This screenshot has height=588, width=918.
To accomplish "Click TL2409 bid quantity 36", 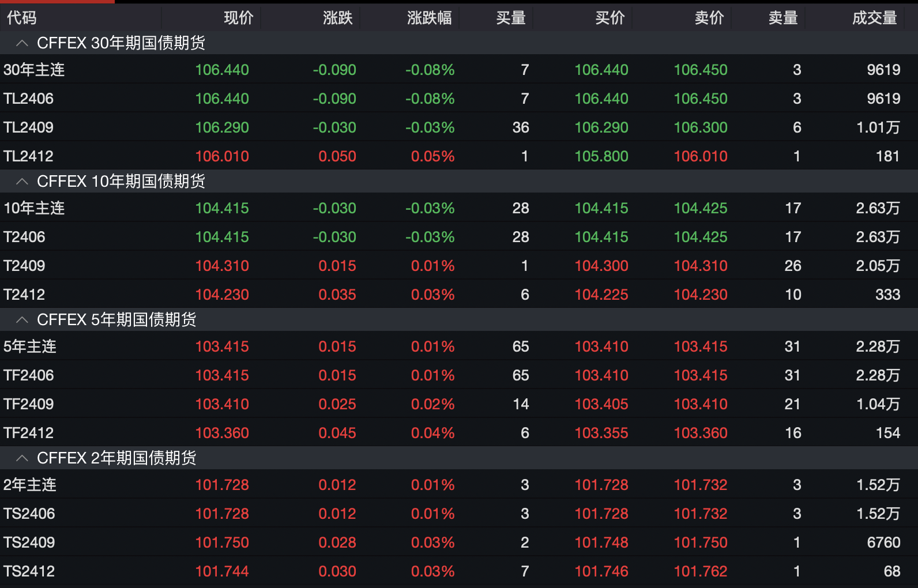I will pyautogui.click(x=521, y=127).
